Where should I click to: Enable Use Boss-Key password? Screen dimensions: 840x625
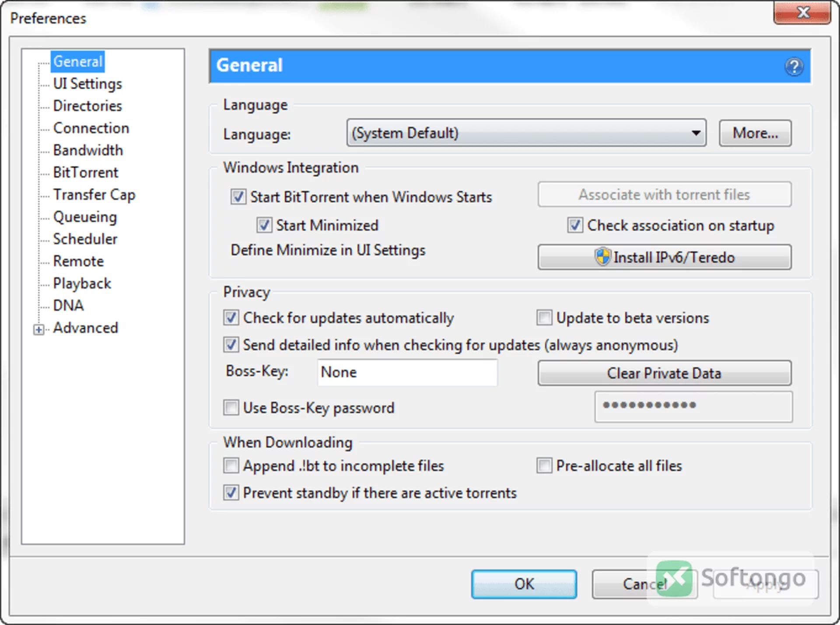[x=231, y=408]
